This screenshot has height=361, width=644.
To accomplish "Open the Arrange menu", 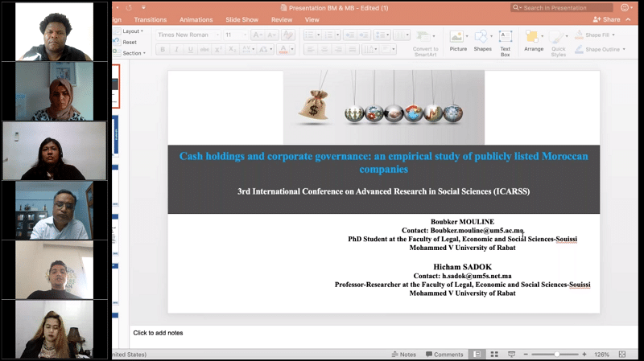I will tap(534, 41).
